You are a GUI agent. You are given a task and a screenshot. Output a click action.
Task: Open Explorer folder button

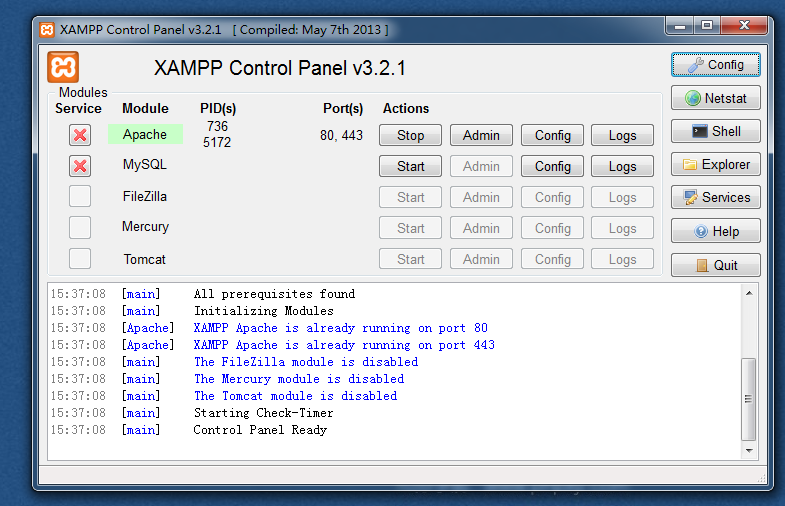[x=715, y=164]
